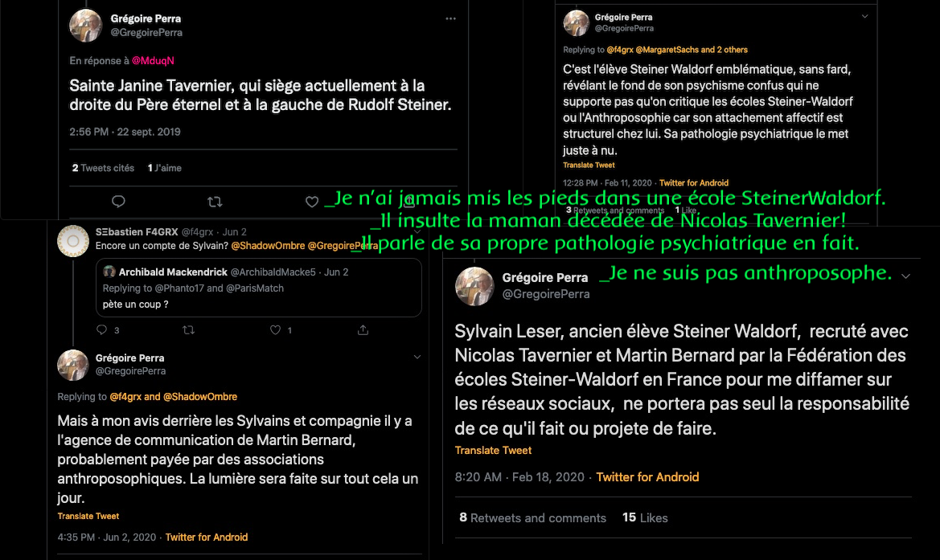Open 2 Tweets cités list
This screenshot has height=560, width=940.
[103, 168]
